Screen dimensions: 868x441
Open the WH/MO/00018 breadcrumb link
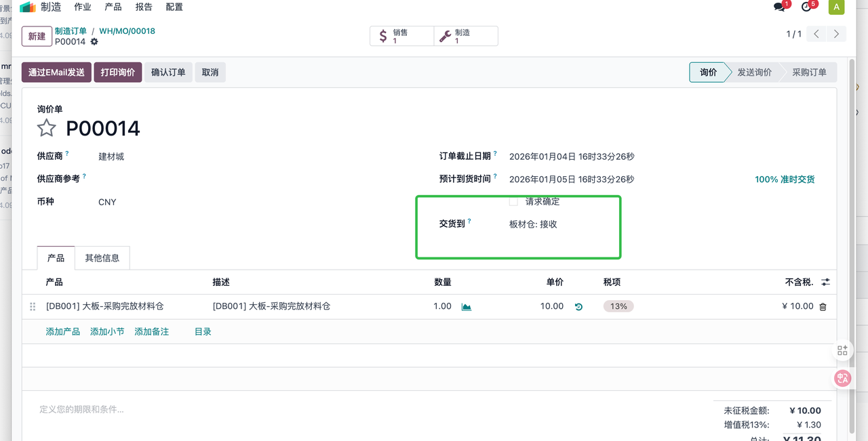point(127,31)
